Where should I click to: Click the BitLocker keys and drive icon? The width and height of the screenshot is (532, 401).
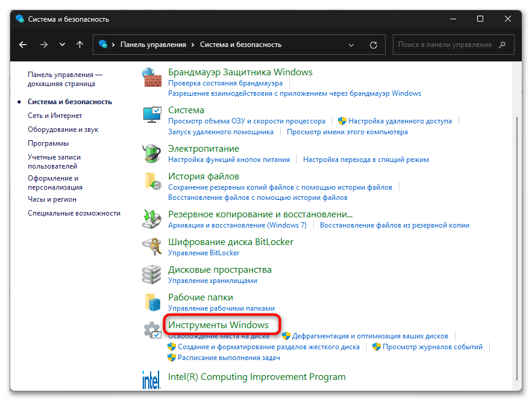point(152,246)
